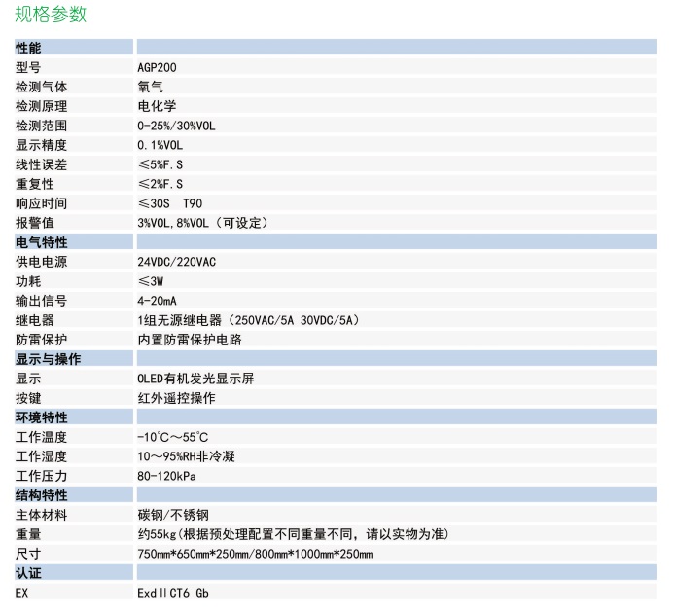Select the 环境特性 section header

click(42, 417)
